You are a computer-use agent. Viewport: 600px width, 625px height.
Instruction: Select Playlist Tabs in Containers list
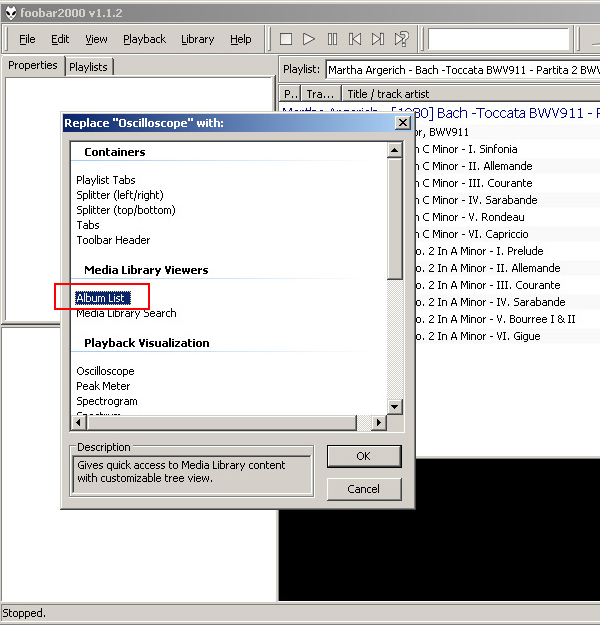click(x=106, y=180)
